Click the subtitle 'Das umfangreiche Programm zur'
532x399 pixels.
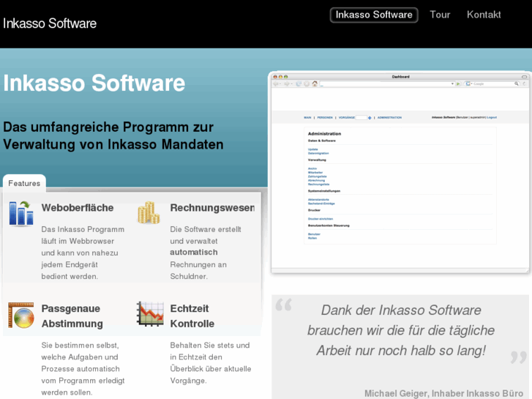[108, 127]
